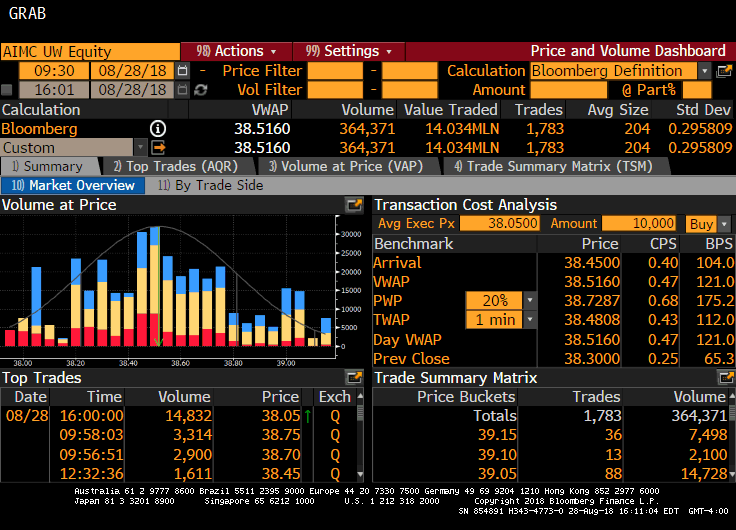Expand the PWP 20% dropdown
Viewport: 736px width, 530px height.
(x=530, y=301)
